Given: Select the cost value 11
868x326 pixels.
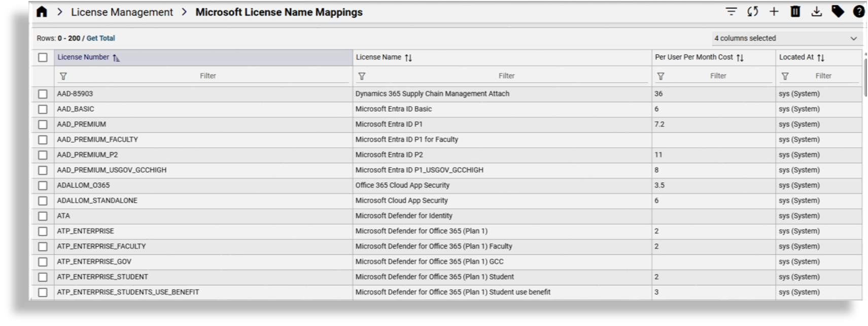Looking at the screenshot, I should tap(658, 155).
